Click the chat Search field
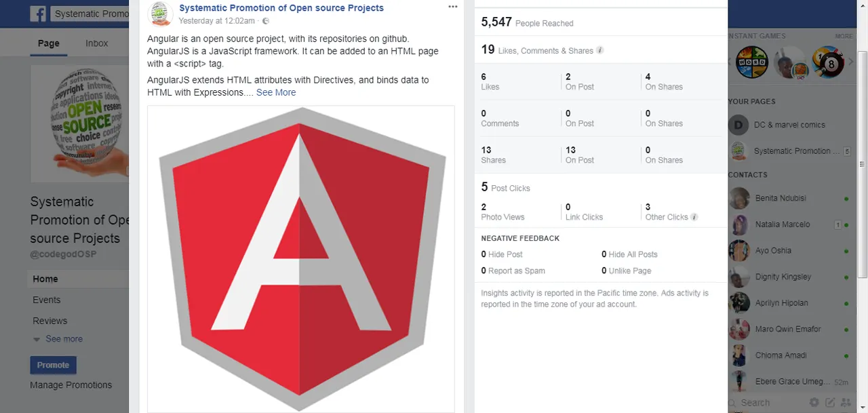The height and width of the screenshot is (413, 868). pos(767,403)
